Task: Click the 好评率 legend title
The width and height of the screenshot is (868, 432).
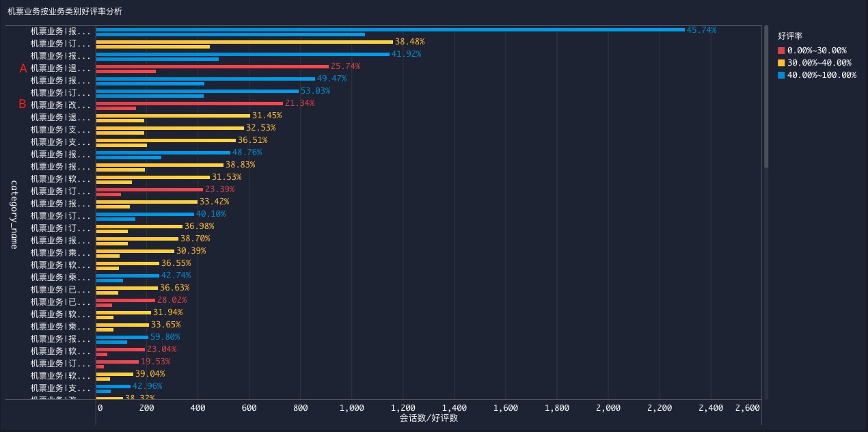Action: (x=790, y=36)
